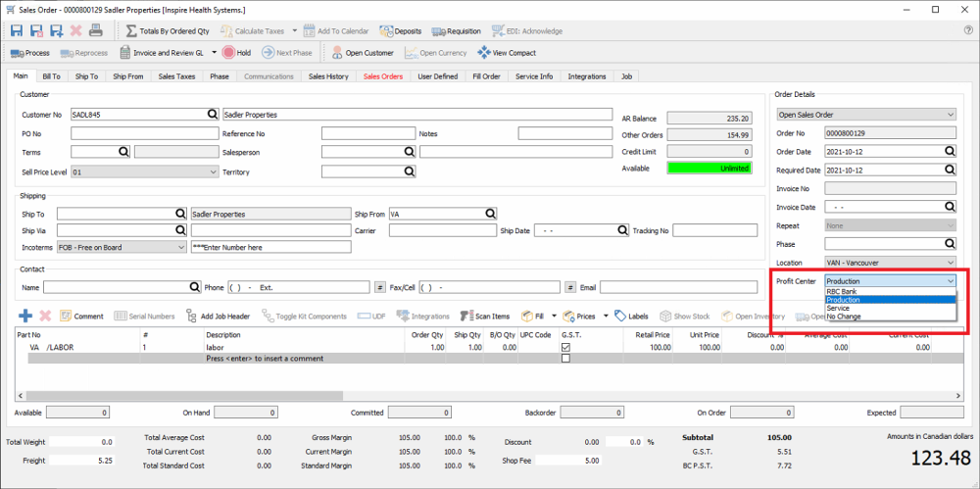Image resolution: width=980 pixels, height=489 pixels.
Task: Select Service from Profit Center list
Action: click(838, 308)
